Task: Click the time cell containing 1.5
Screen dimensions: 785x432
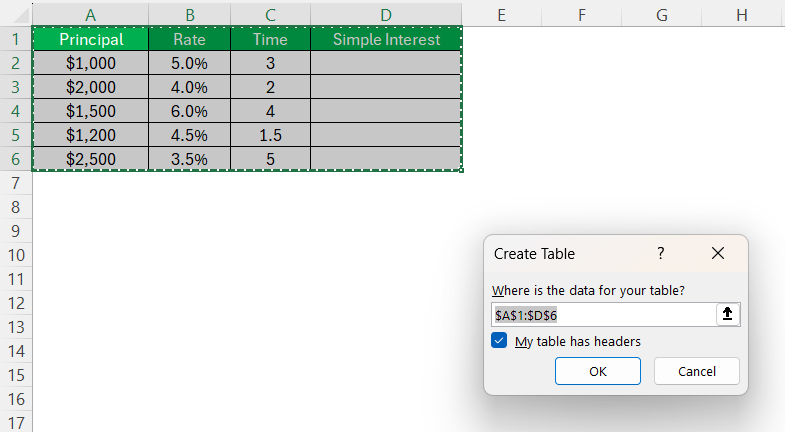Action: coord(270,135)
